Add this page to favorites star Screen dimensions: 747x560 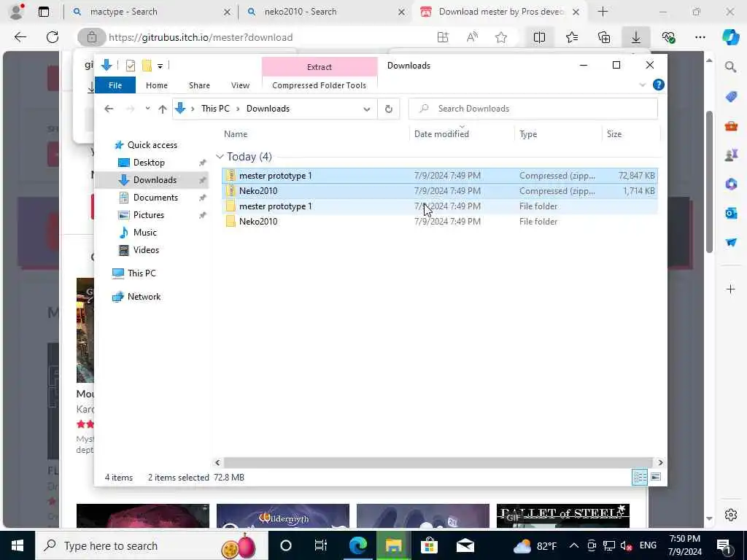pyautogui.click(x=500, y=38)
